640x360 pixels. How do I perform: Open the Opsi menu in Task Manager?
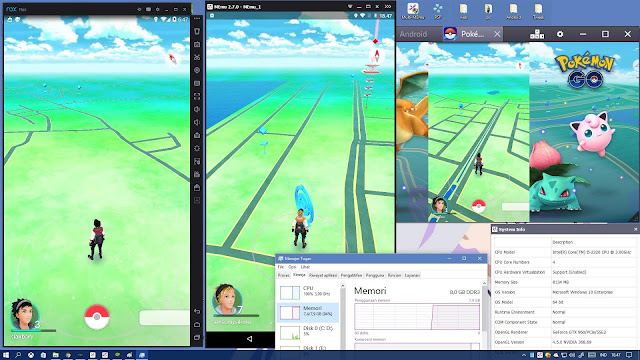coord(292,267)
